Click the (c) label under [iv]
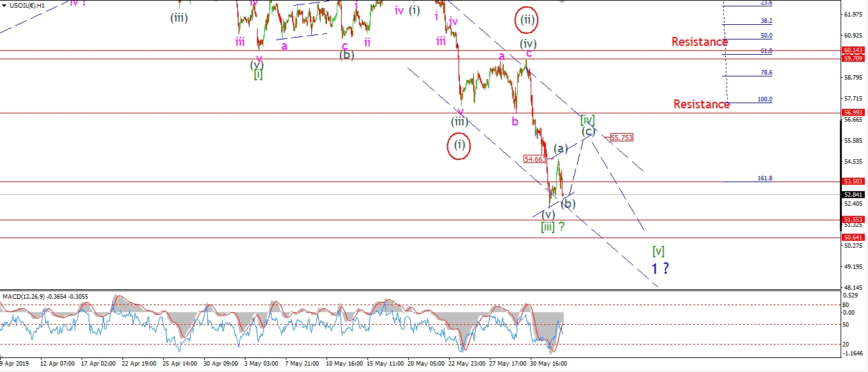The height and width of the screenshot is (372, 868). [588, 131]
